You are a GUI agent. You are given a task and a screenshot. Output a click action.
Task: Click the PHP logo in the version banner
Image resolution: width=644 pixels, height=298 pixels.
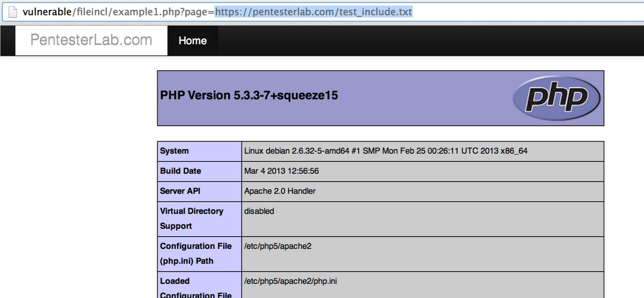point(556,98)
